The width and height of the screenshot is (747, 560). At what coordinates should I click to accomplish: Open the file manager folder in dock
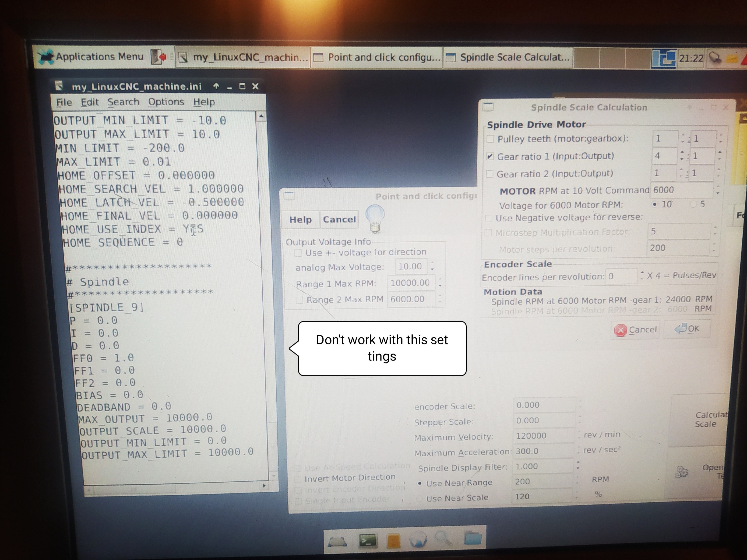click(472, 538)
